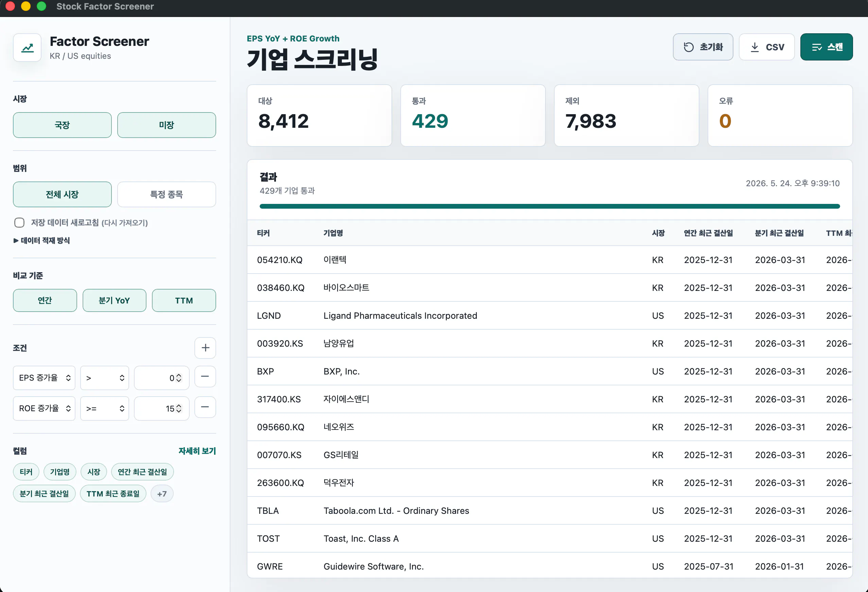Toggle the 분기 최근 결산일 column chip
868x592 pixels.
coord(45,494)
